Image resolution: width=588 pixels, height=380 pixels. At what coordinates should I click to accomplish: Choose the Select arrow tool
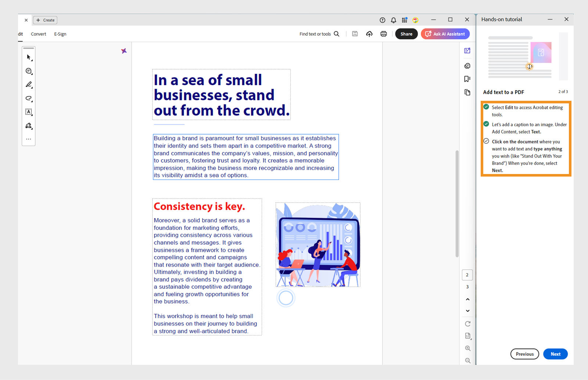[x=29, y=57]
